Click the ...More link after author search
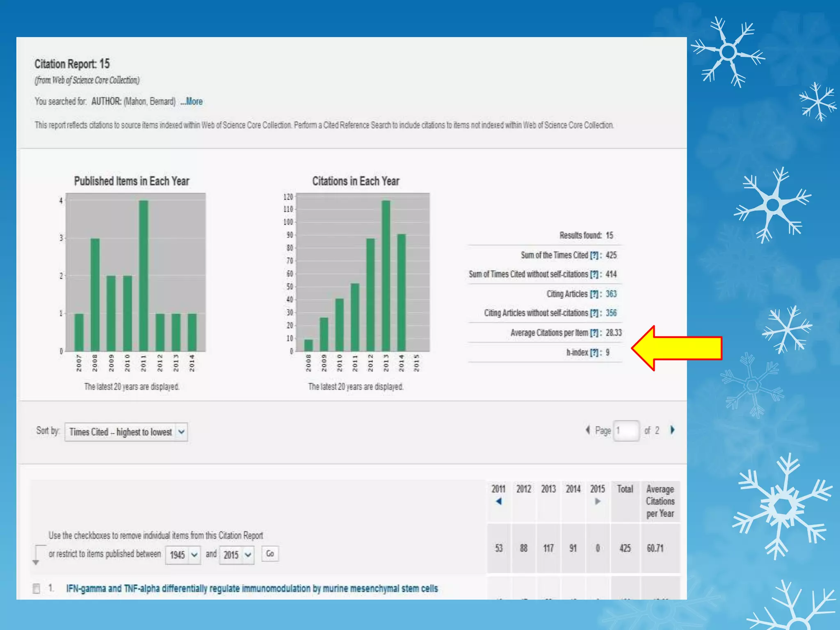Image resolution: width=840 pixels, height=630 pixels. tap(192, 101)
